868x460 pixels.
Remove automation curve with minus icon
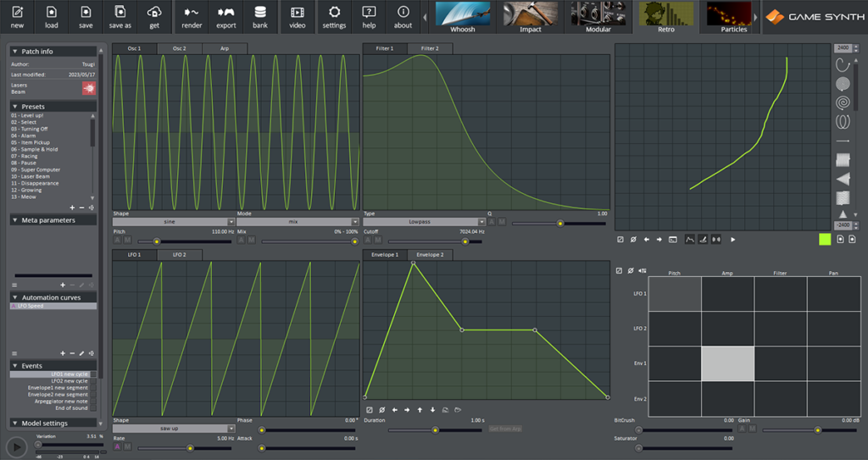click(72, 353)
